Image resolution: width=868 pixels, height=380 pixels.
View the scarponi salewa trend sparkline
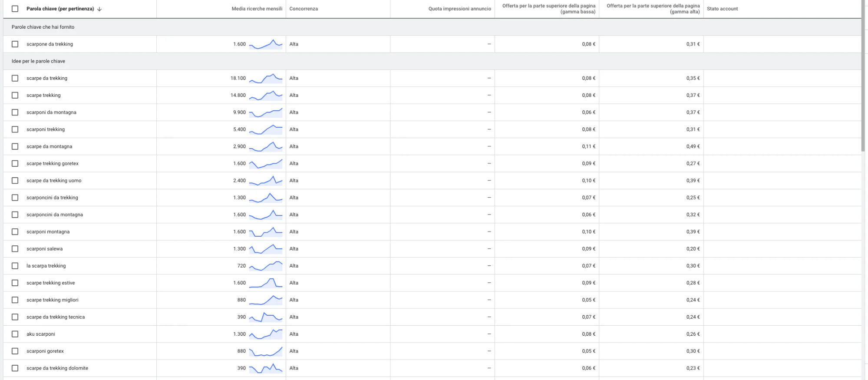[x=266, y=248]
